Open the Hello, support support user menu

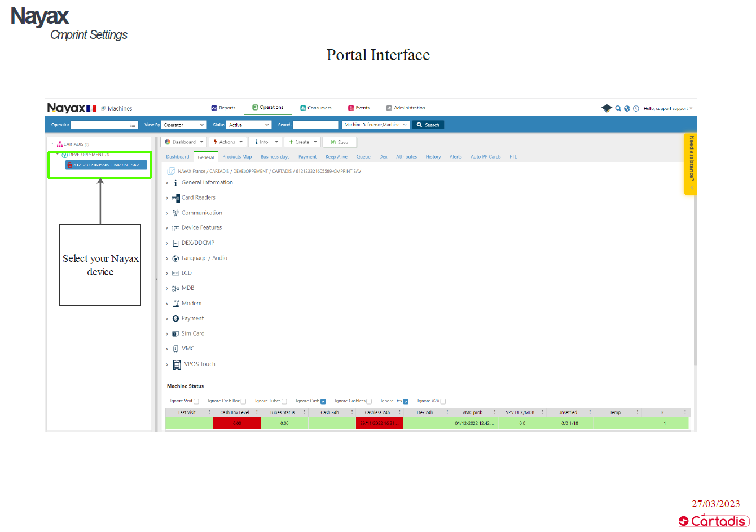668,109
